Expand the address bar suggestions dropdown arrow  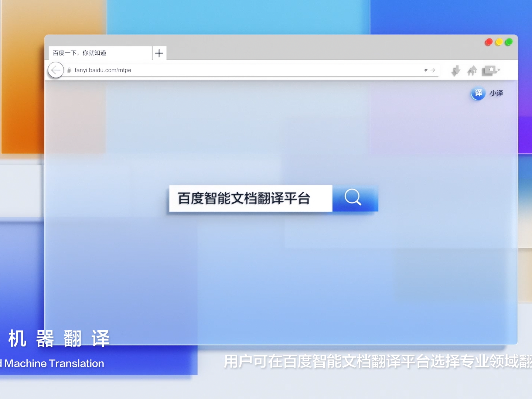click(426, 70)
